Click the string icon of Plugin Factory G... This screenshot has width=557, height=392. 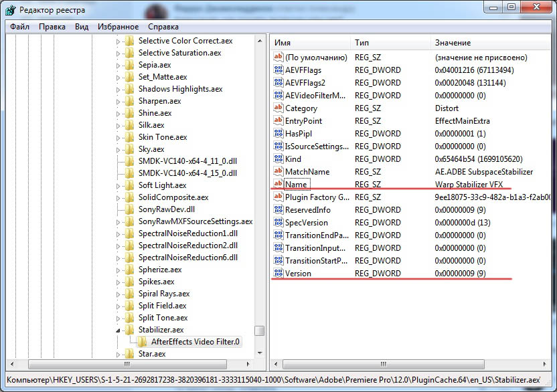tap(278, 197)
